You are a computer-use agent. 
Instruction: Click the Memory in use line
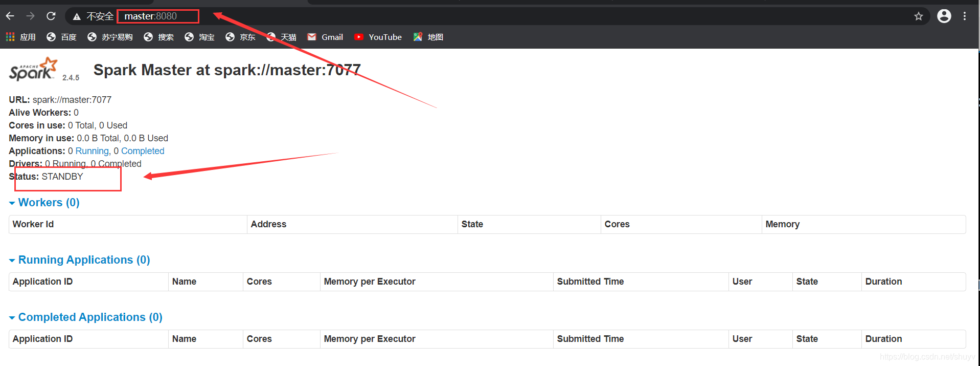pyautogui.click(x=88, y=138)
